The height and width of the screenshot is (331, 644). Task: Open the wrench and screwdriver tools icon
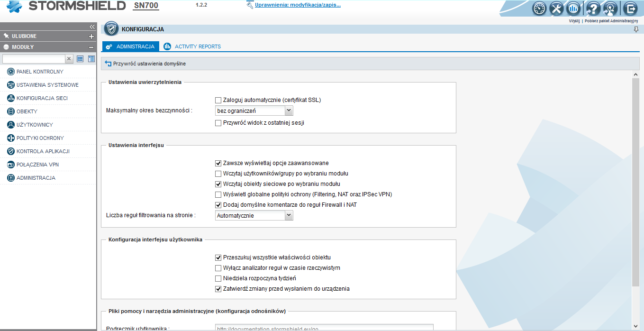(556, 9)
